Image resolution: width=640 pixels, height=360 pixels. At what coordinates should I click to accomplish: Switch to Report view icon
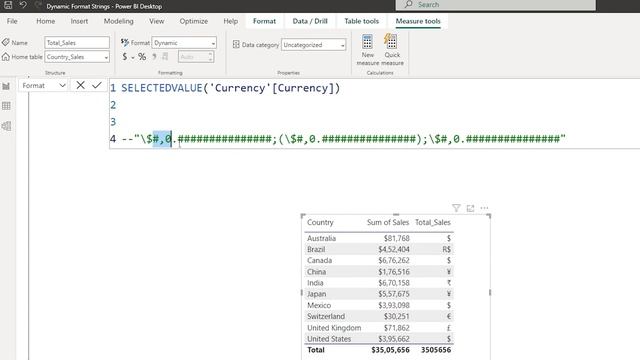click(6, 86)
